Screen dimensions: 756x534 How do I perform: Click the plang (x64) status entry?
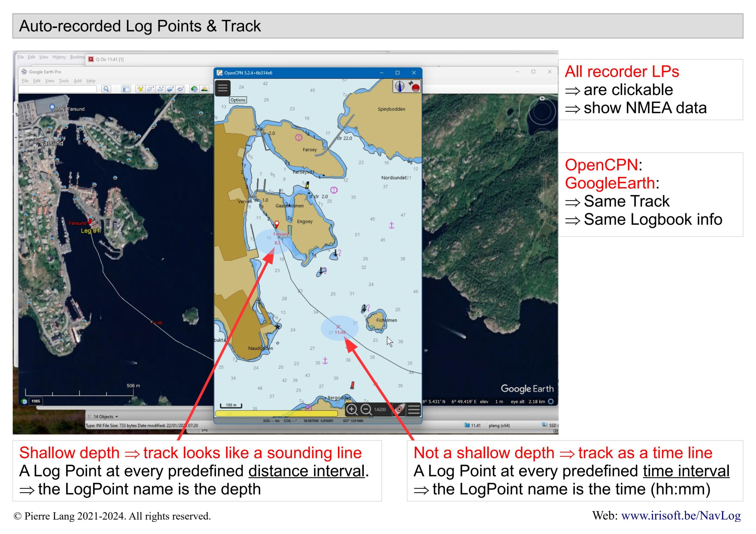499,425
